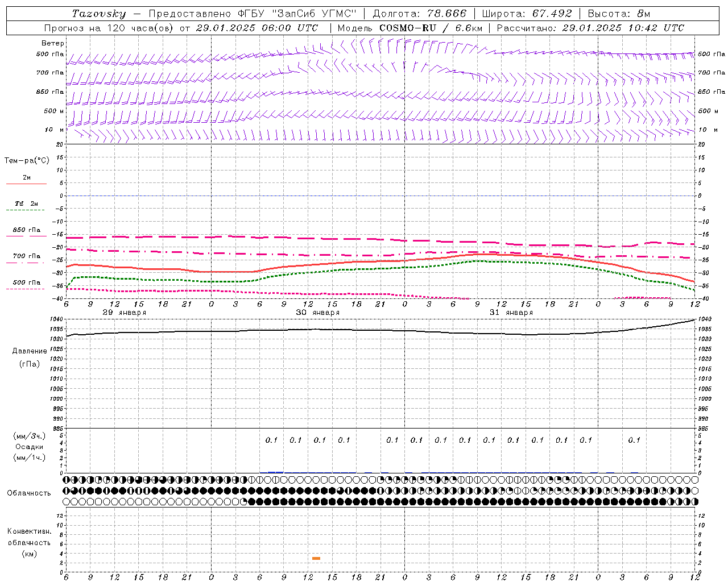This screenshot has height=582, width=728.
Task: Click the date label 31 января
Action: 511,313
